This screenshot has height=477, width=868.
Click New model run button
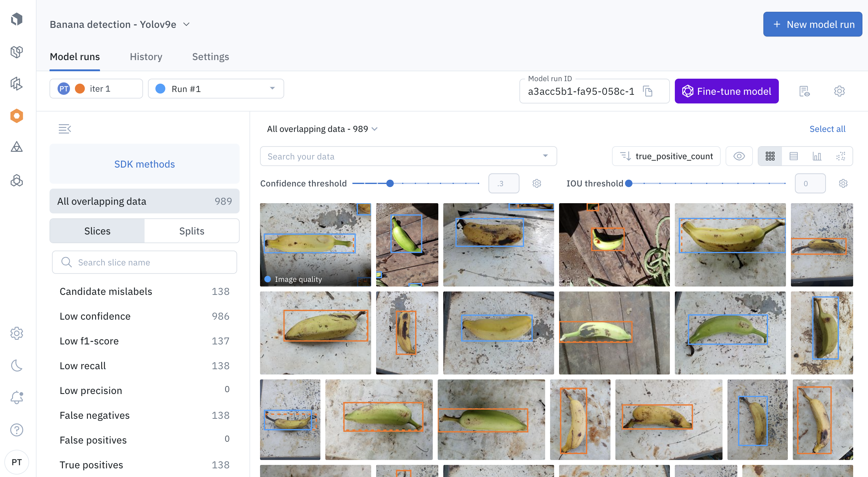pyautogui.click(x=812, y=24)
